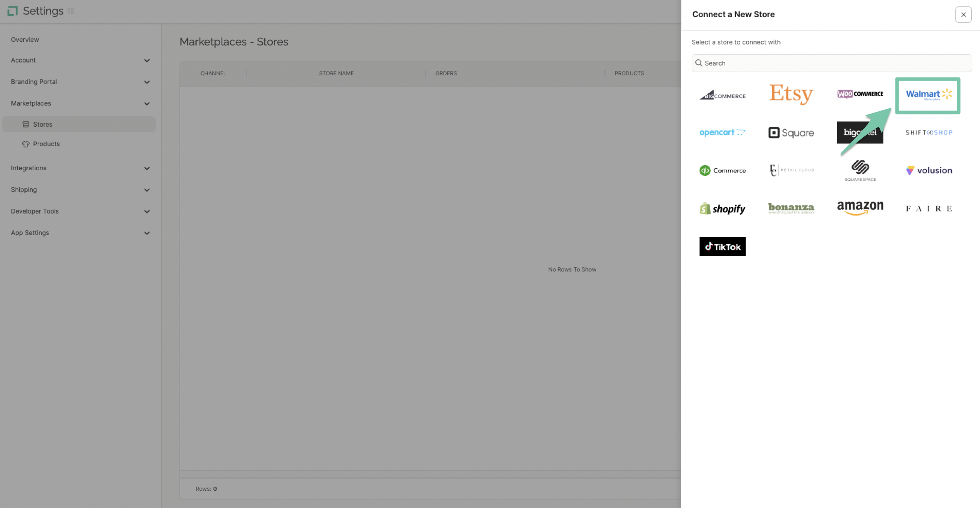980x508 pixels.
Task: Open the app grid icon beside Settings
Action: 71,11
